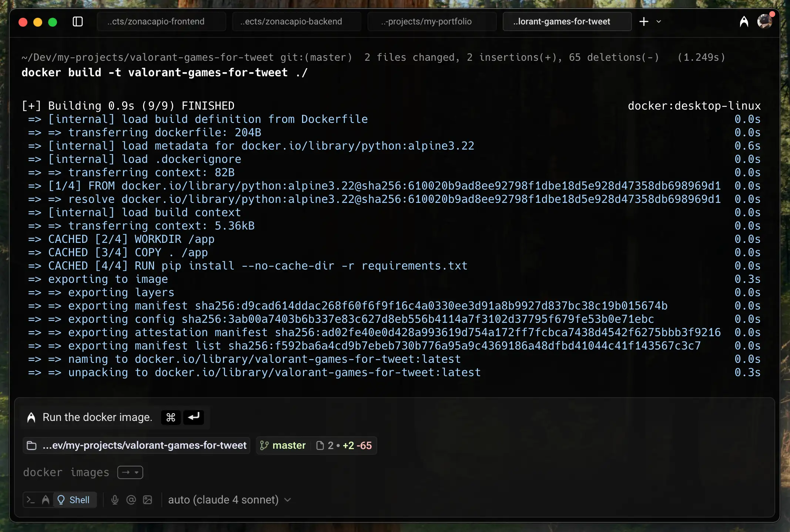Click the docker:desktop-linux text
The image size is (790, 532).
tap(694, 106)
